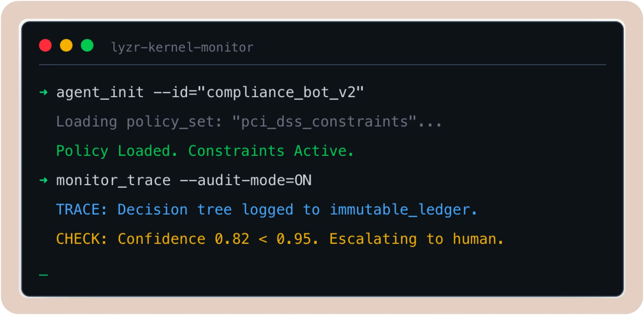Place cursor at the green underscore prompt
Viewport: 644px width, 315px height.
(44, 275)
